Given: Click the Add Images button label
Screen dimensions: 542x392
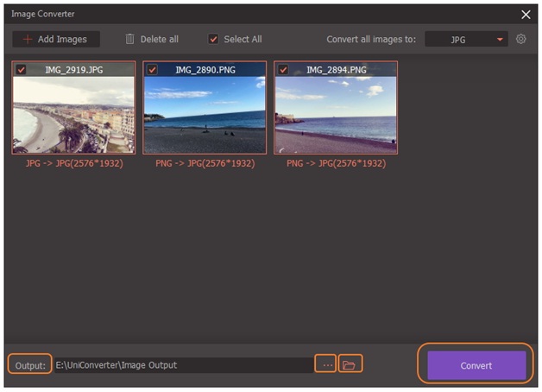Looking at the screenshot, I should 62,40.
